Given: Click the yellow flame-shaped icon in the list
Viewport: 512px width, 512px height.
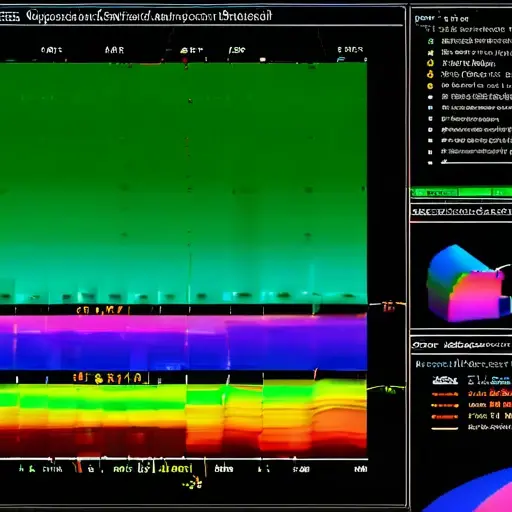Looking at the screenshot, I should pos(430,74).
